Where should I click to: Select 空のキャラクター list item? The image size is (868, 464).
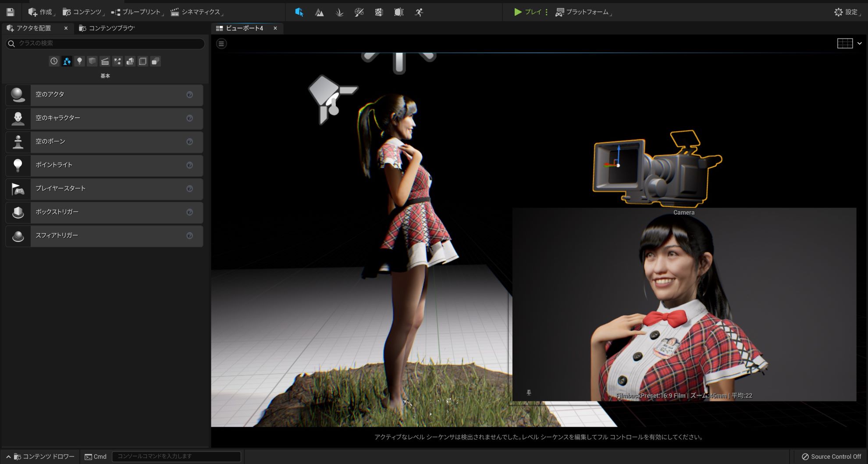coord(104,118)
